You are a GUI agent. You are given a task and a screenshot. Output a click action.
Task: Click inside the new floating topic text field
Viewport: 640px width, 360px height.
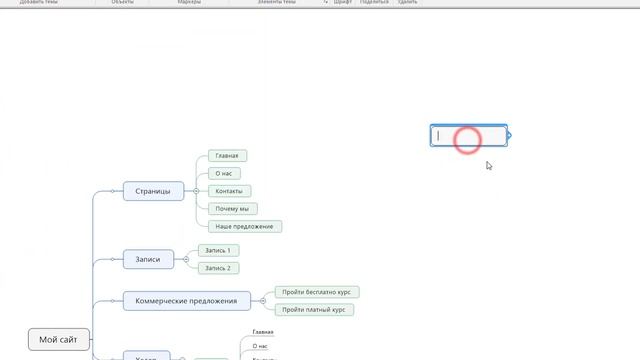click(x=469, y=136)
